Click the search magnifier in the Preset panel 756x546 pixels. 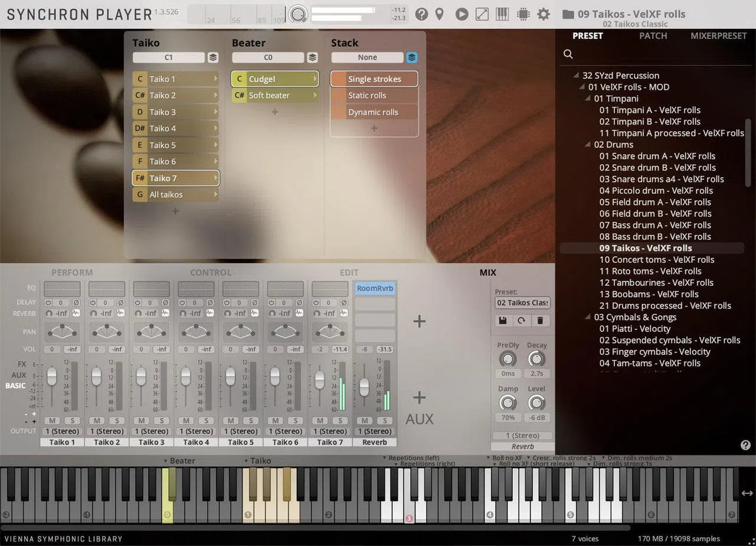pos(568,54)
